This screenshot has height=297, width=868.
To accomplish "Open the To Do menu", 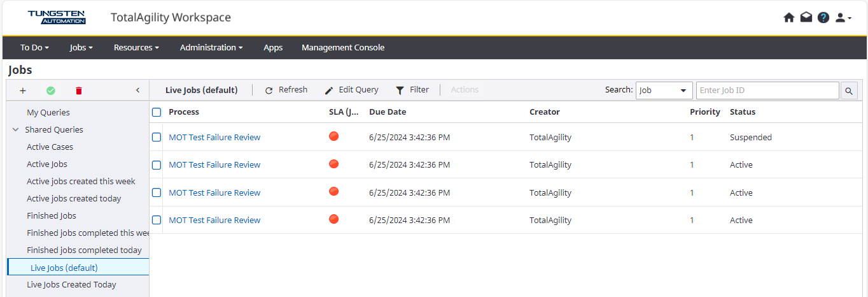I will click(x=34, y=47).
